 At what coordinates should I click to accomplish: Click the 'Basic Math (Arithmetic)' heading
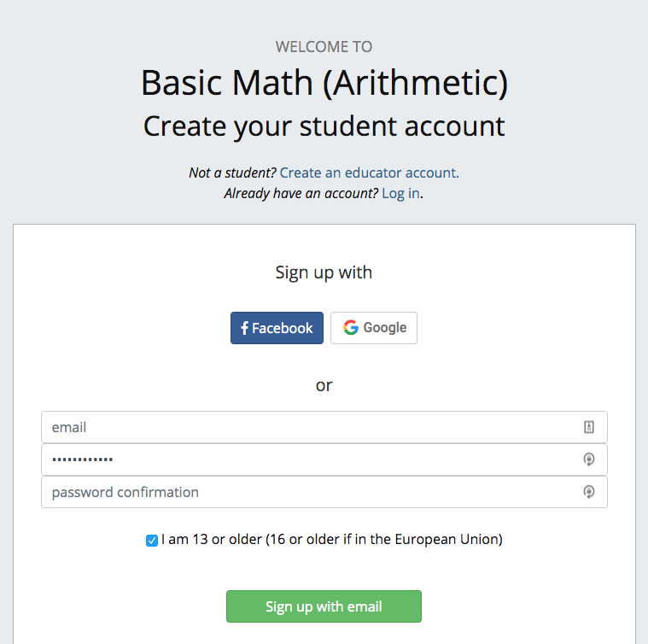pos(324,83)
